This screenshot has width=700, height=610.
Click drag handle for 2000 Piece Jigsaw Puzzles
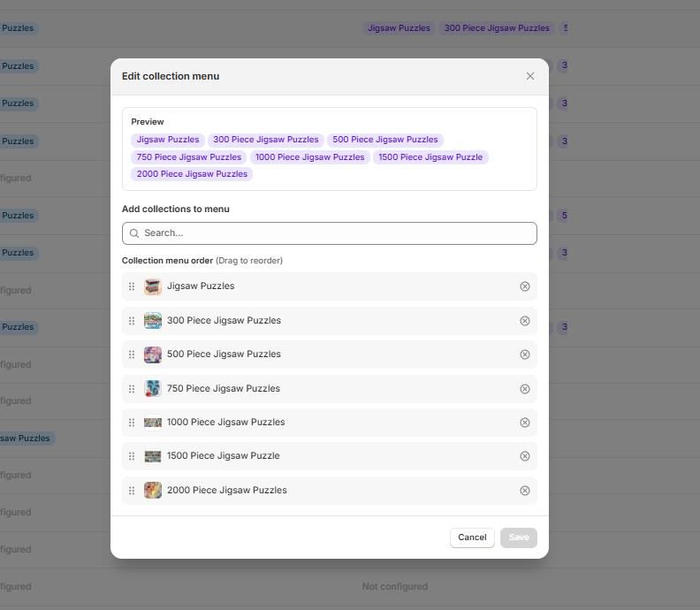click(x=132, y=491)
